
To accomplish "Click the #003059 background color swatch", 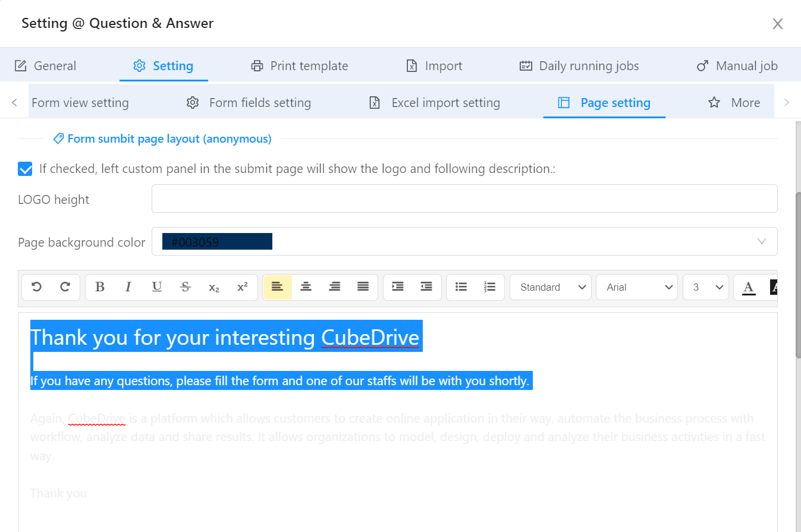I will coord(217,242).
